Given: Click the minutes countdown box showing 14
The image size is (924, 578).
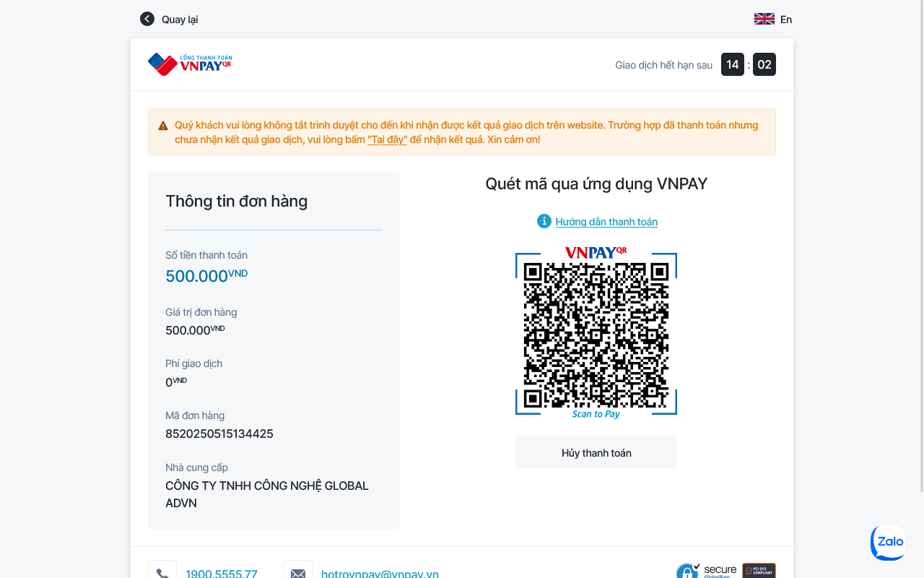Looking at the screenshot, I should click(733, 64).
